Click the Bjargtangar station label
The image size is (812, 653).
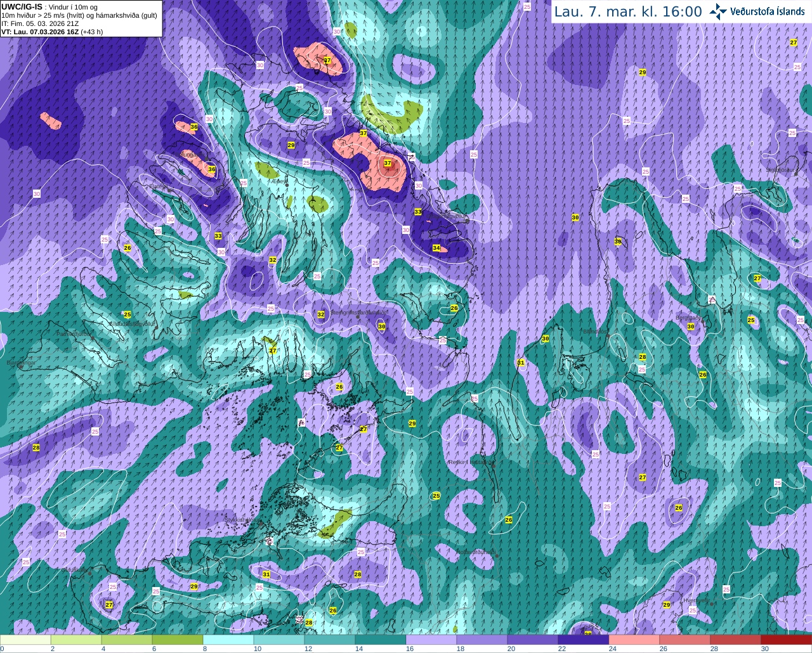pos(21,363)
